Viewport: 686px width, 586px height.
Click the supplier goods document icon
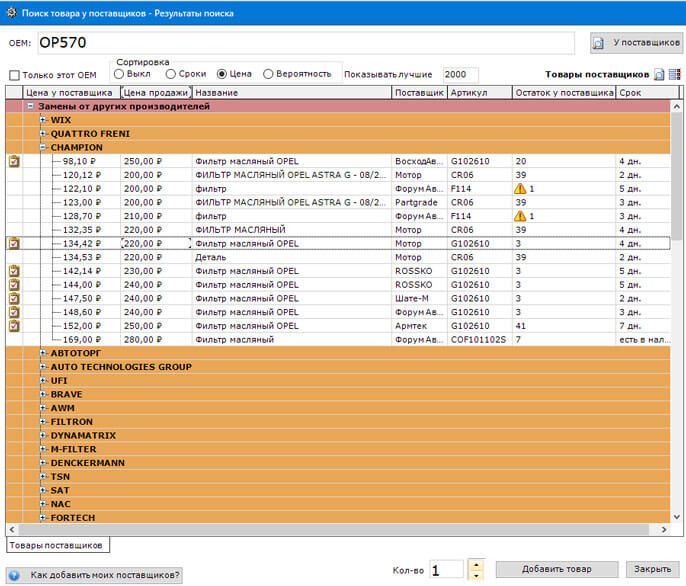659,75
